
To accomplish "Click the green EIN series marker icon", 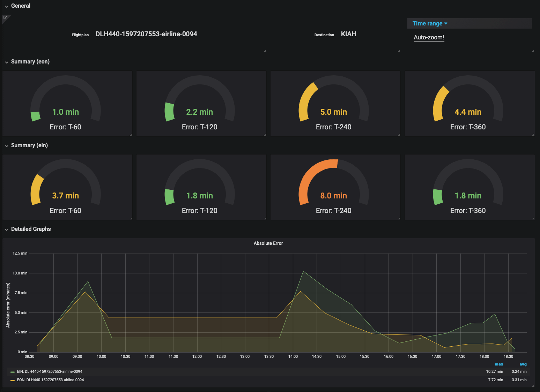I will [x=12, y=371].
